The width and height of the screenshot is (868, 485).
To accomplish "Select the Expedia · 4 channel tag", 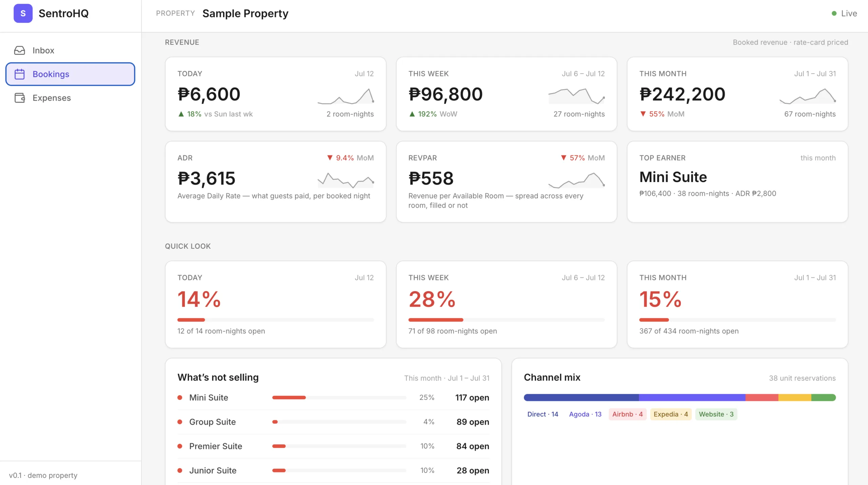I will pos(671,414).
